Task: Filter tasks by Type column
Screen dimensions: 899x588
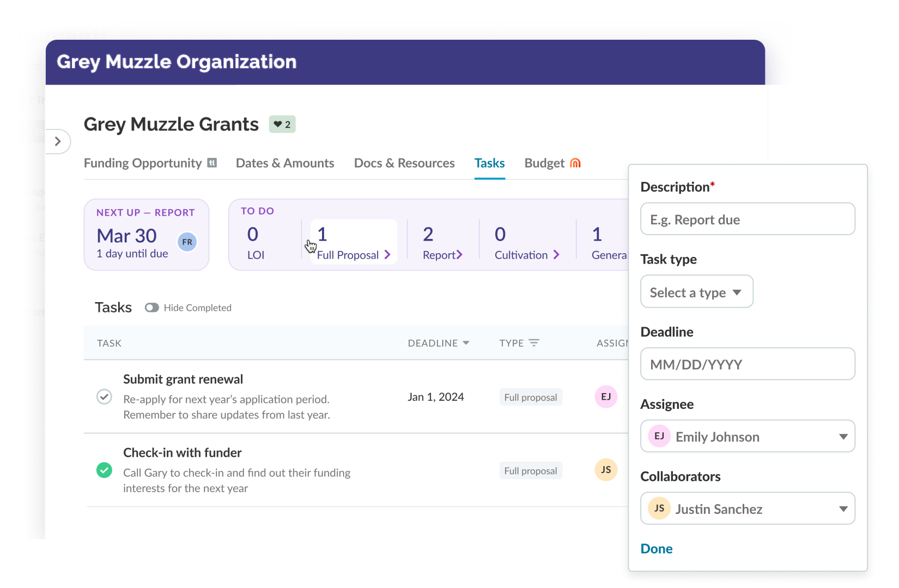Action: 519,343
